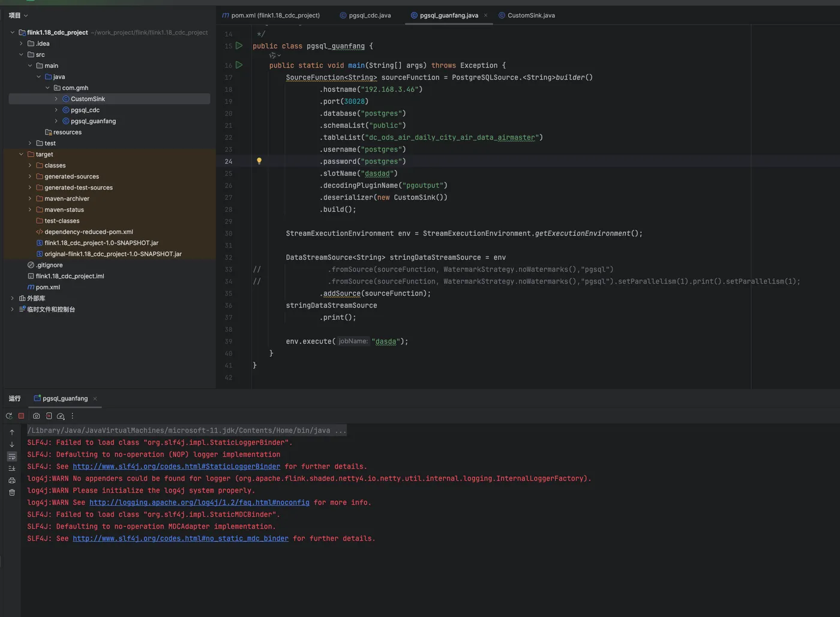The height and width of the screenshot is (617, 840).
Task: Close the pgsql_guanfang.java editor tab
Action: coord(485,16)
